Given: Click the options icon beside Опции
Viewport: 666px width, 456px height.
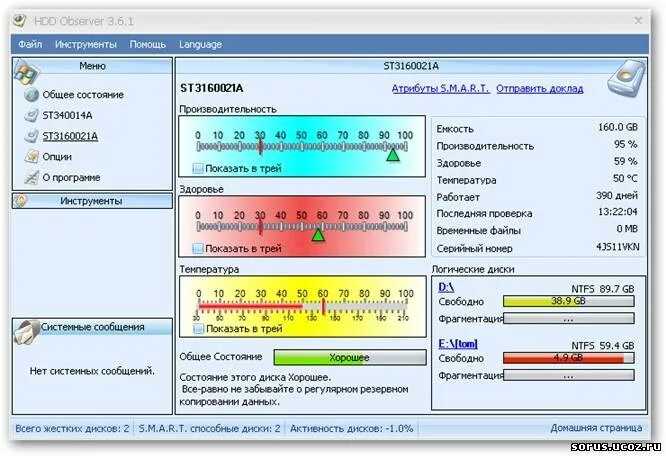Looking at the screenshot, I should click(x=31, y=157).
